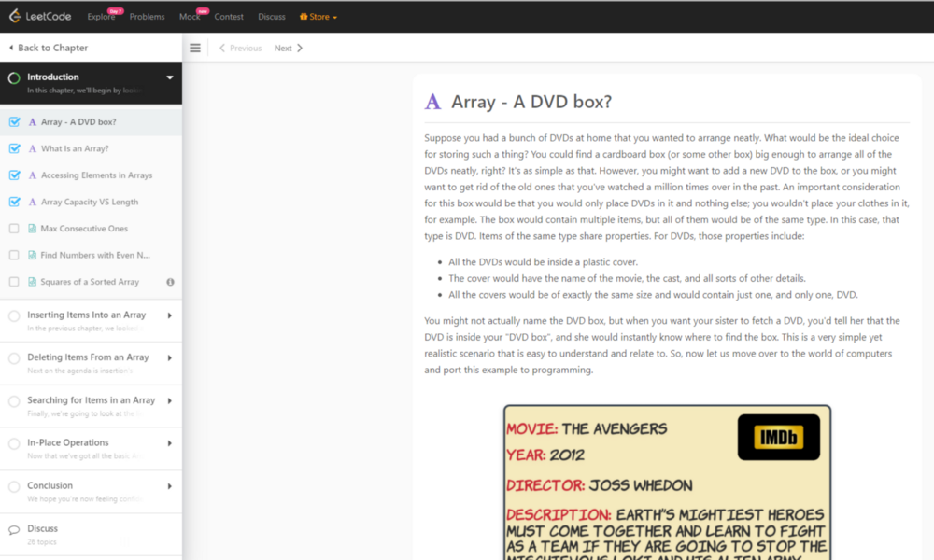
Task: Click the info icon beside Squares of a Sorted Array
Action: [170, 282]
